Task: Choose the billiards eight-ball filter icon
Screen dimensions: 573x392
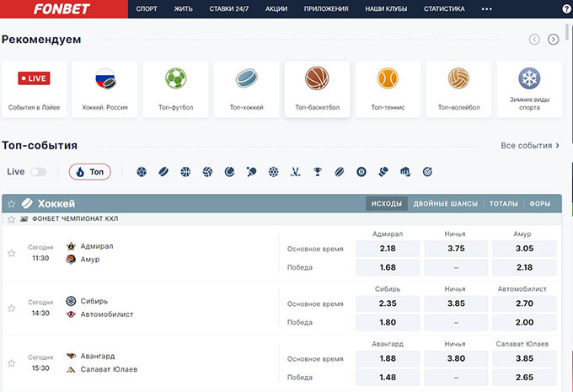Action: coord(361,171)
